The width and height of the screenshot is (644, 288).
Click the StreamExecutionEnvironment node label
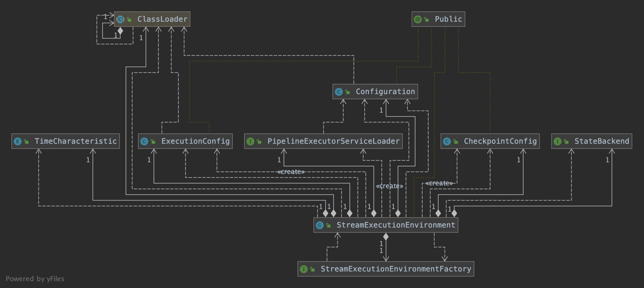396,225
